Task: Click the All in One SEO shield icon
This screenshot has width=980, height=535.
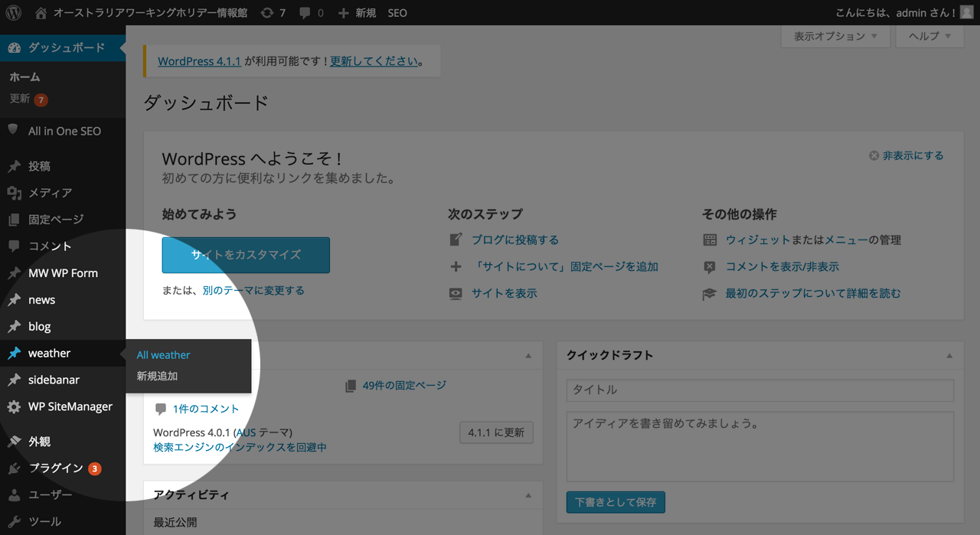Action: pyautogui.click(x=13, y=130)
